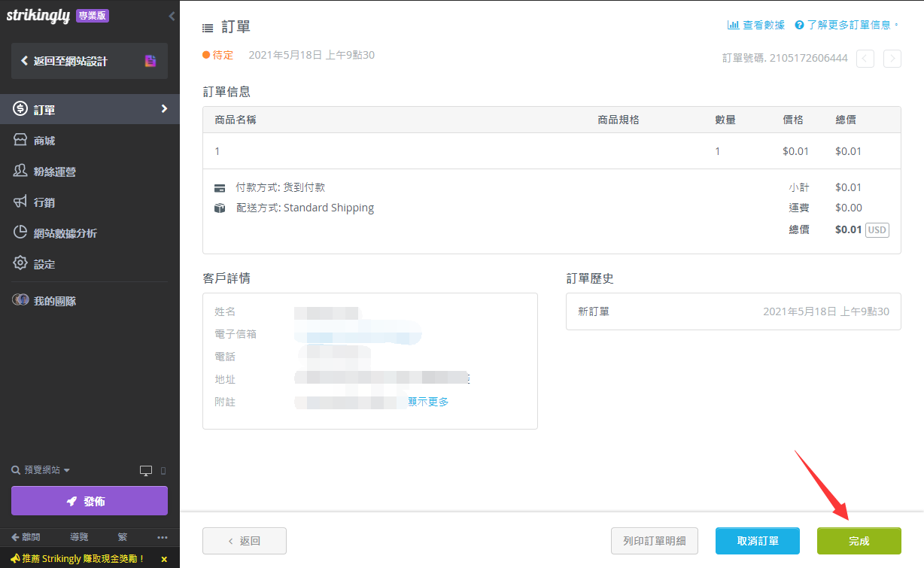Click 離開 to leave the editor
The image size is (924, 568).
click(x=26, y=537)
